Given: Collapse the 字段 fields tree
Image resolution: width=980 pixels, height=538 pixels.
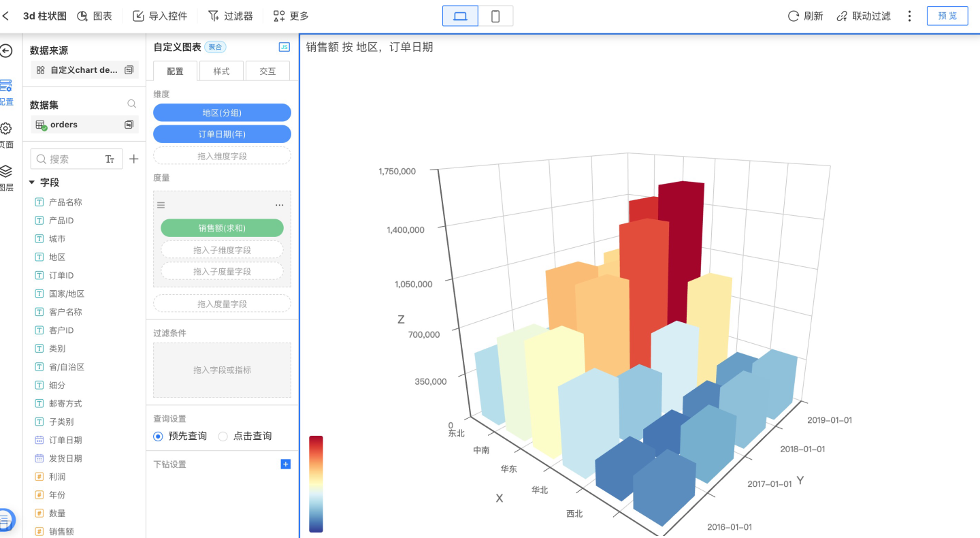Looking at the screenshot, I should point(32,183).
